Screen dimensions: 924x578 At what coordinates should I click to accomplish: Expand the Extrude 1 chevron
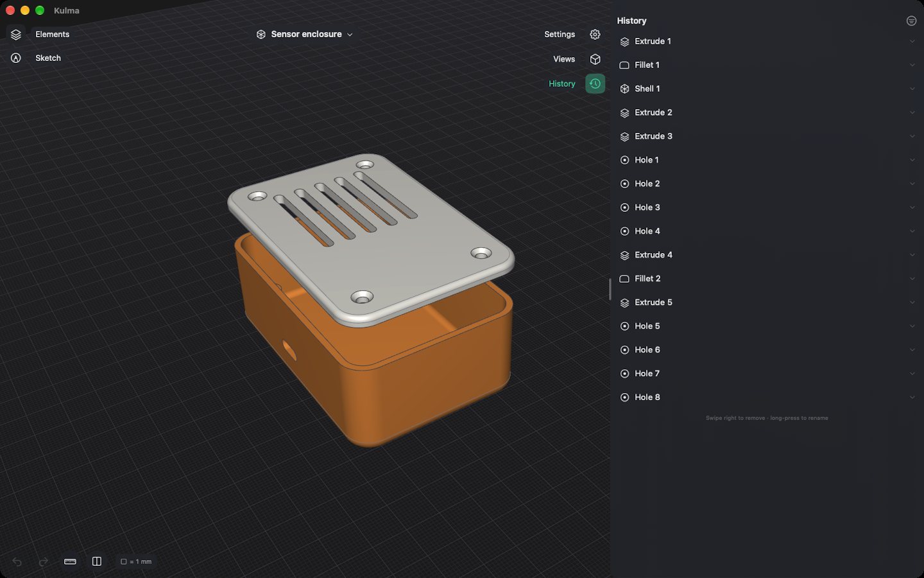pyautogui.click(x=912, y=42)
